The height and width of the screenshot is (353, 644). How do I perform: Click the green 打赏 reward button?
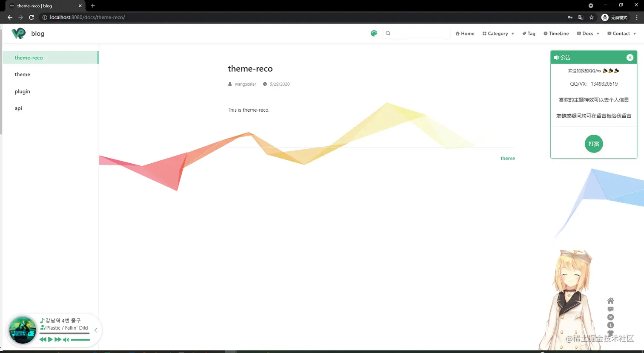pyautogui.click(x=594, y=144)
